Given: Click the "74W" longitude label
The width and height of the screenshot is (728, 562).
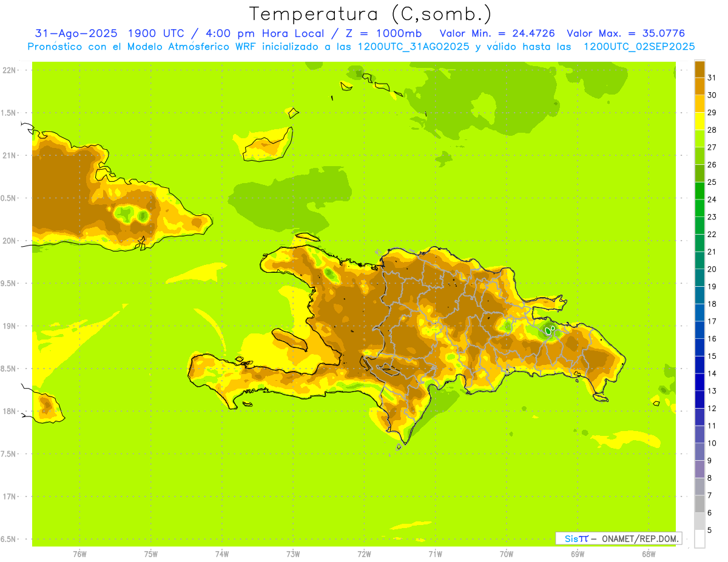Looking at the screenshot, I should click(222, 554).
